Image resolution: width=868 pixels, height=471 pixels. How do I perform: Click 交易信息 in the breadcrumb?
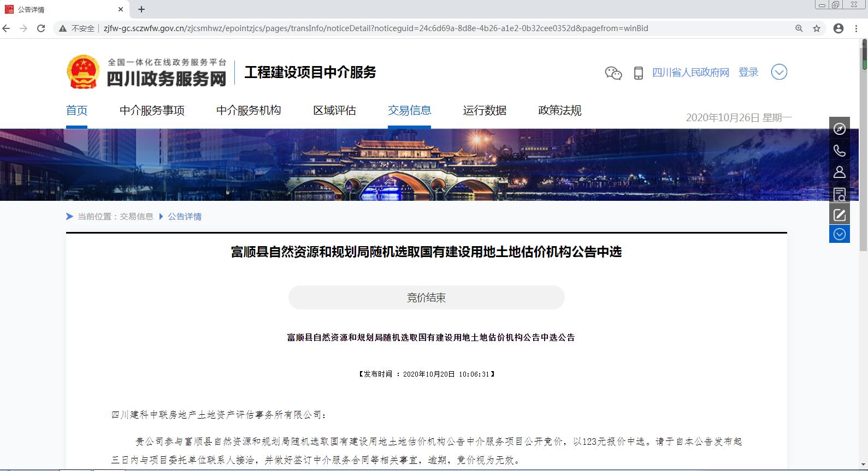coord(137,217)
